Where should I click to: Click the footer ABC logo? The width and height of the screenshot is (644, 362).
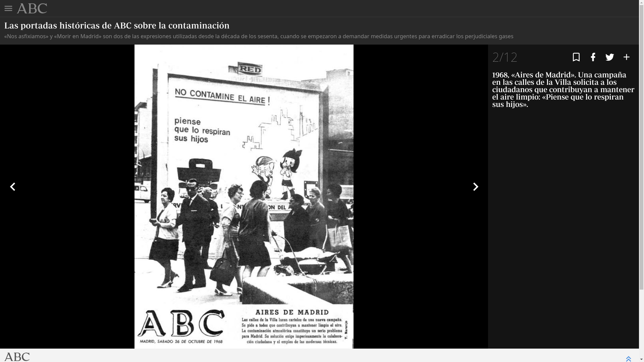click(17, 357)
